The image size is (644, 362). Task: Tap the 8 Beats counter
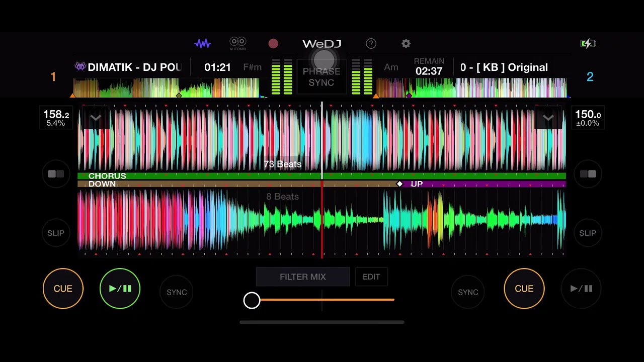tap(282, 197)
